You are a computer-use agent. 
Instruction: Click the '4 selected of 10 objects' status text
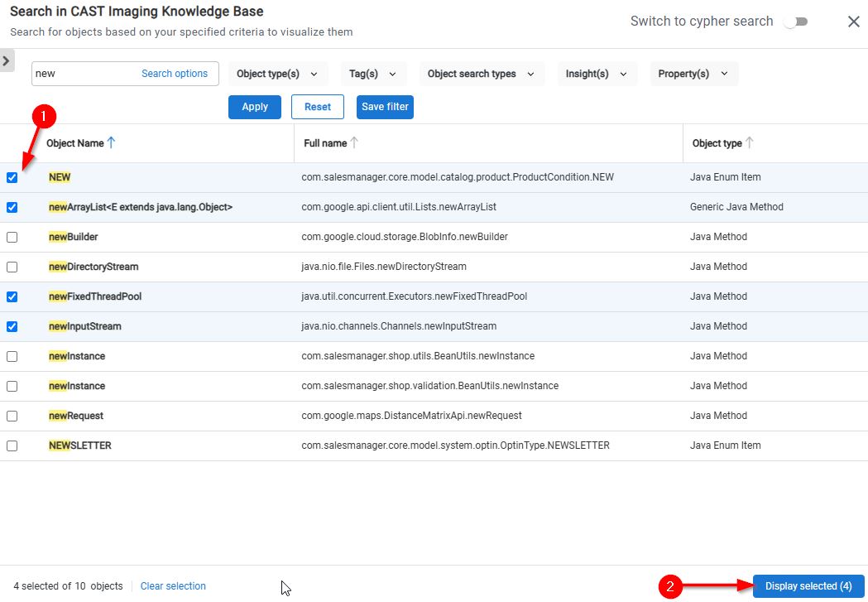point(68,586)
